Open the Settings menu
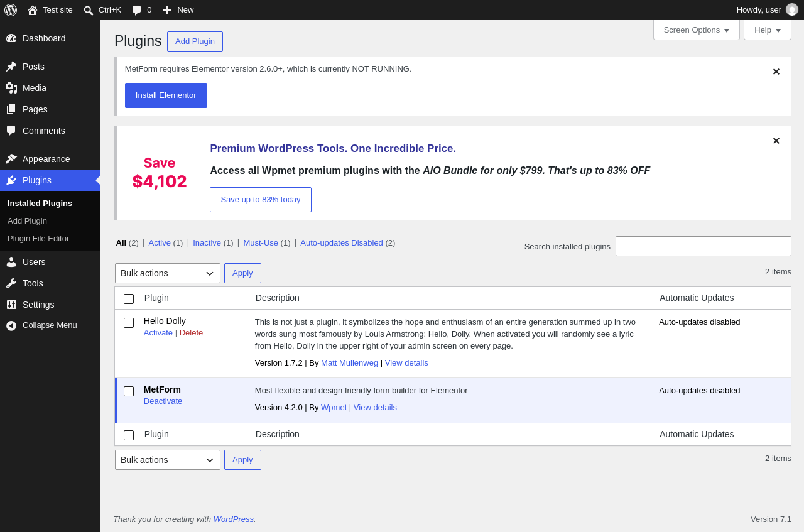 pos(50,305)
